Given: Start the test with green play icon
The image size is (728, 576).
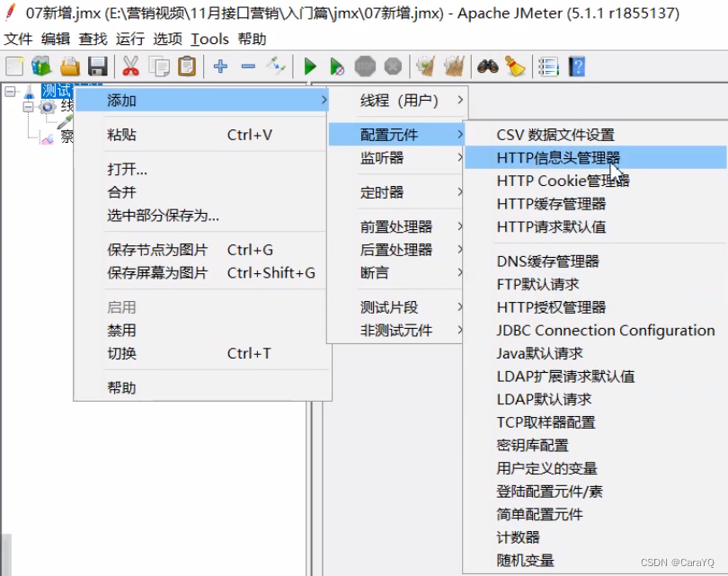Looking at the screenshot, I should point(310,66).
